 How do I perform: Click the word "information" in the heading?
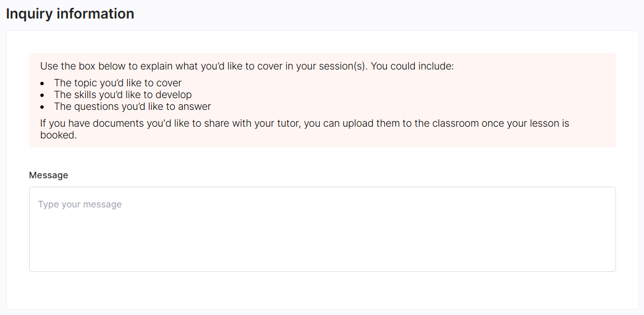point(96,14)
